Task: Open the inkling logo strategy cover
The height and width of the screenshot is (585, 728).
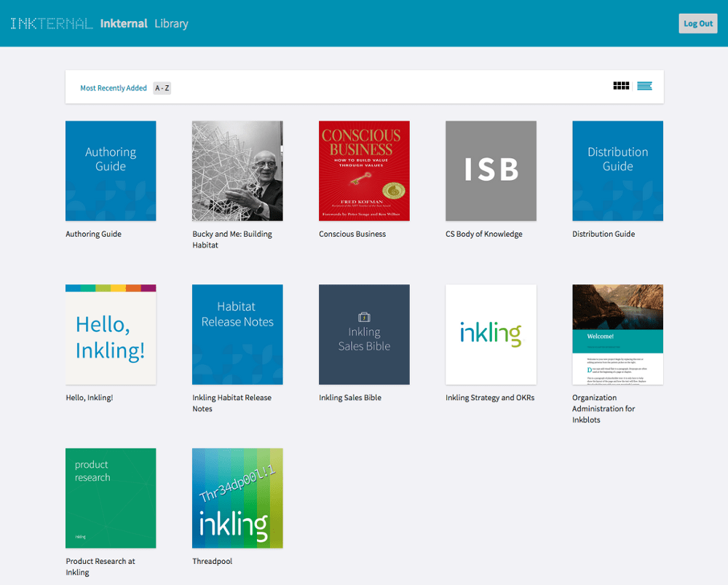Action: 491,334
